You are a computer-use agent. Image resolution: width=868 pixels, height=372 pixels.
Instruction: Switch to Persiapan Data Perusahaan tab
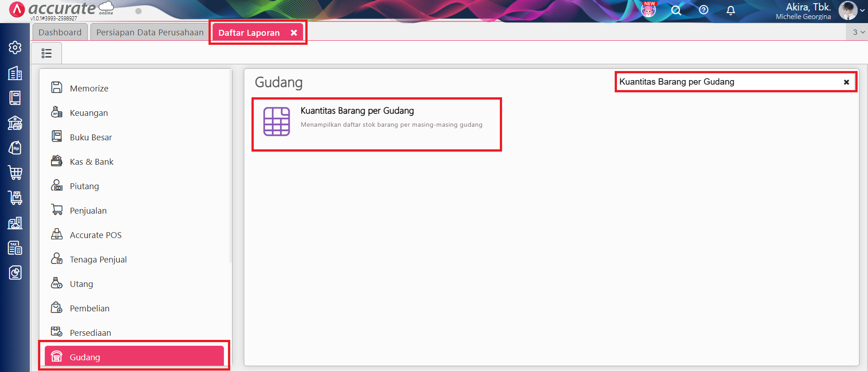pyautogui.click(x=150, y=33)
